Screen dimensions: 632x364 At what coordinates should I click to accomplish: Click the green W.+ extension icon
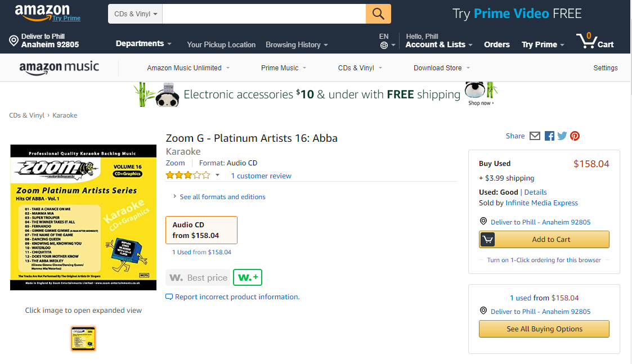click(248, 277)
